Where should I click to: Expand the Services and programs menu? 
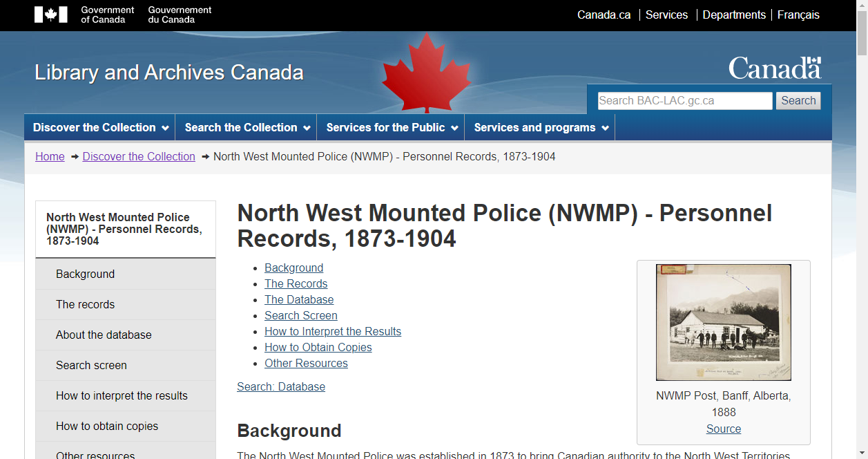[539, 127]
